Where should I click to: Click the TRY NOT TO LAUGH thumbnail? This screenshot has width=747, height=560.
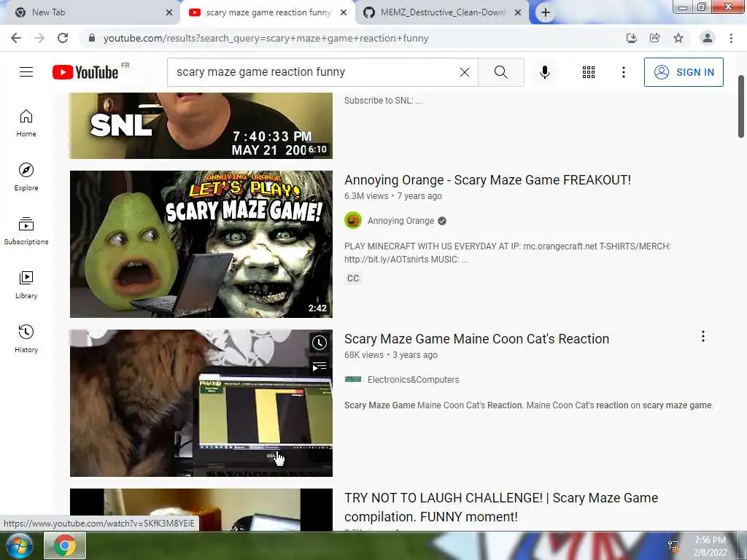click(201, 510)
